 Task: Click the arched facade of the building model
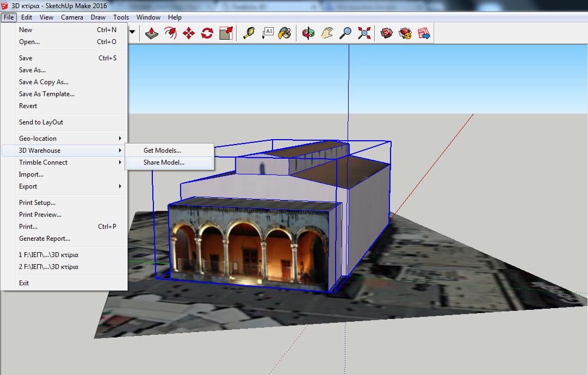pyautogui.click(x=249, y=249)
